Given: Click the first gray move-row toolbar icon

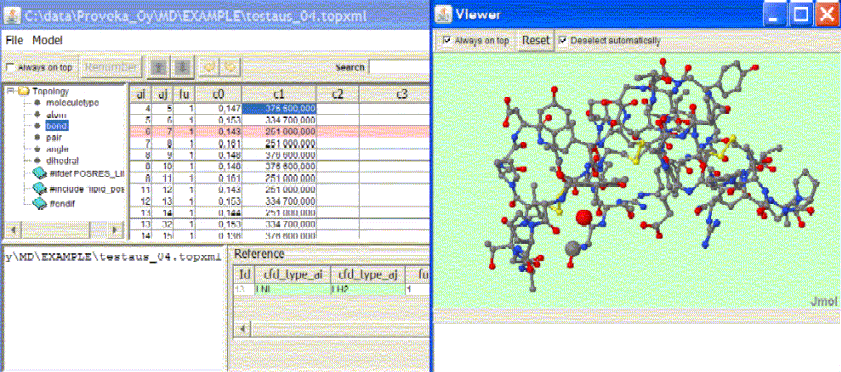Looking at the screenshot, I should 158,68.
